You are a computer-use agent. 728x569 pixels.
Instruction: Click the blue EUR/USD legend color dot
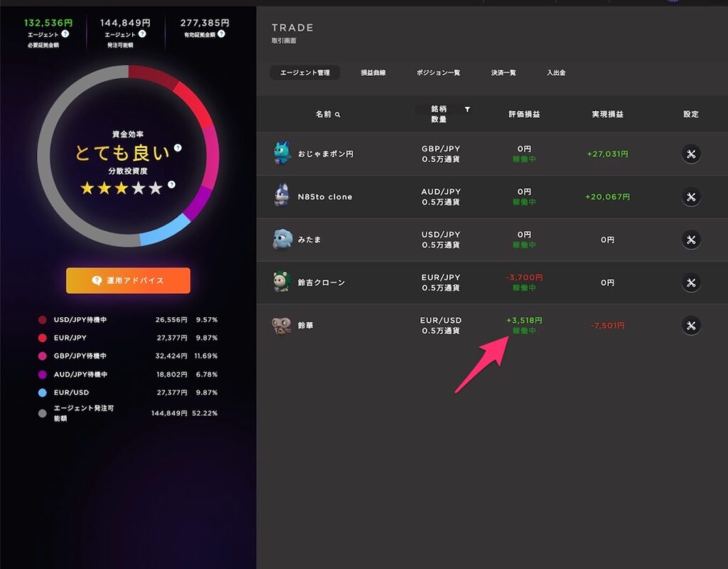(x=42, y=393)
